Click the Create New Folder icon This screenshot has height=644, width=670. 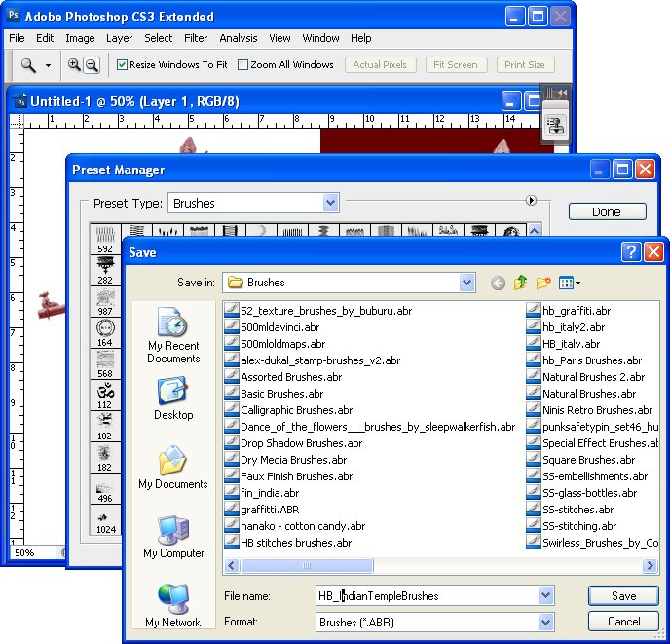click(543, 283)
